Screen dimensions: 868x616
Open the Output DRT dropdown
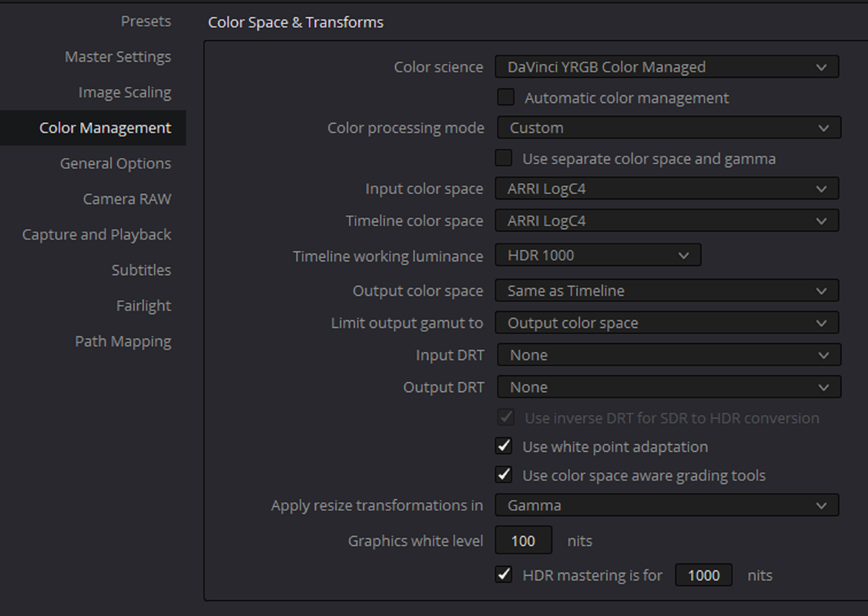pyautogui.click(x=669, y=387)
